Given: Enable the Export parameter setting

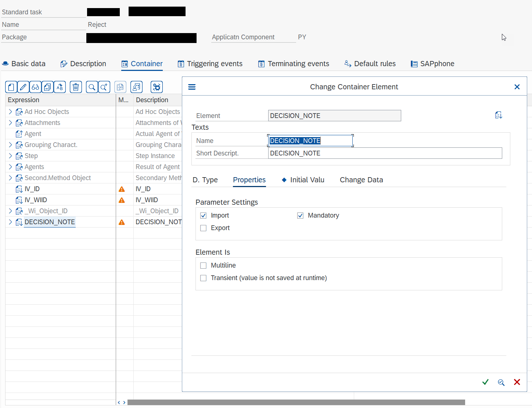Looking at the screenshot, I should [203, 228].
